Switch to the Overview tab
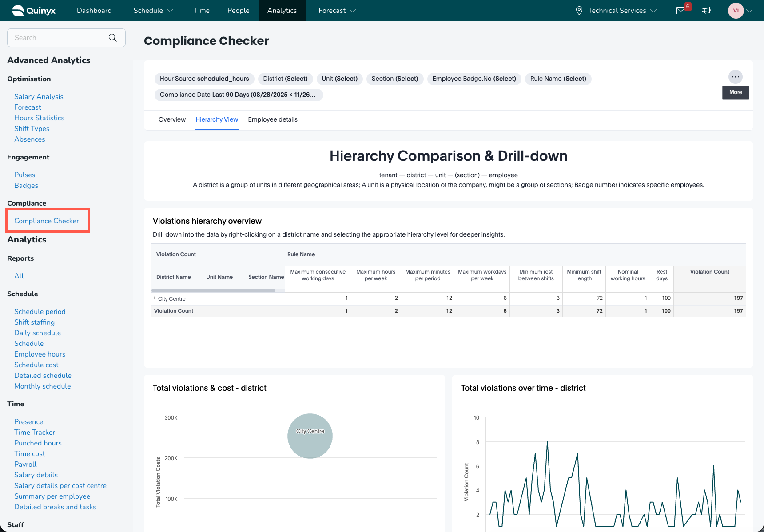The width and height of the screenshot is (764, 532). 172,120
